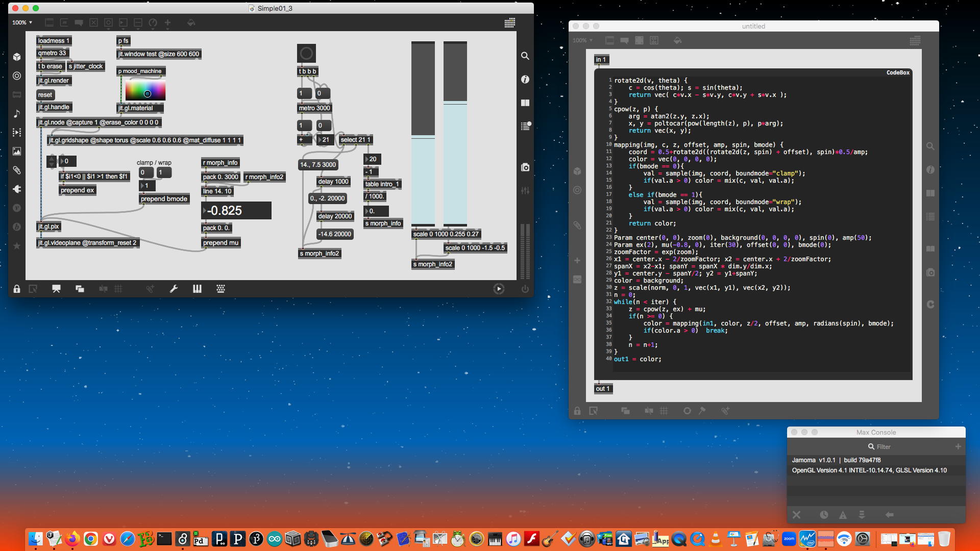Click the clear console X button

coord(796,515)
